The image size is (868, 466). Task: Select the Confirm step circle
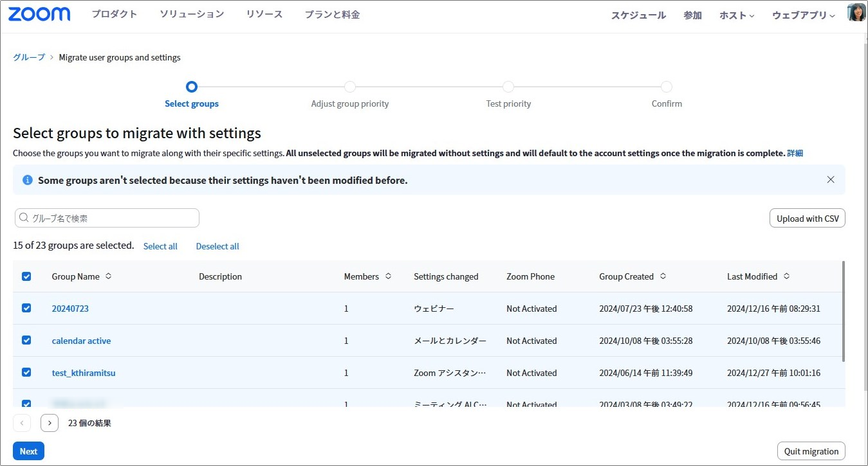[x=667, y=87]
